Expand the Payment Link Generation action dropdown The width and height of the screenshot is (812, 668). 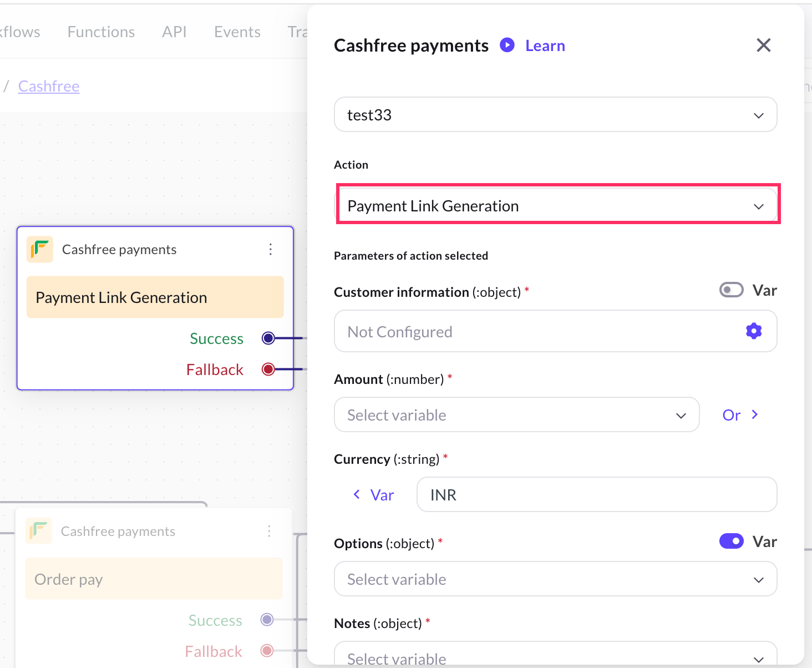point(555,206)
